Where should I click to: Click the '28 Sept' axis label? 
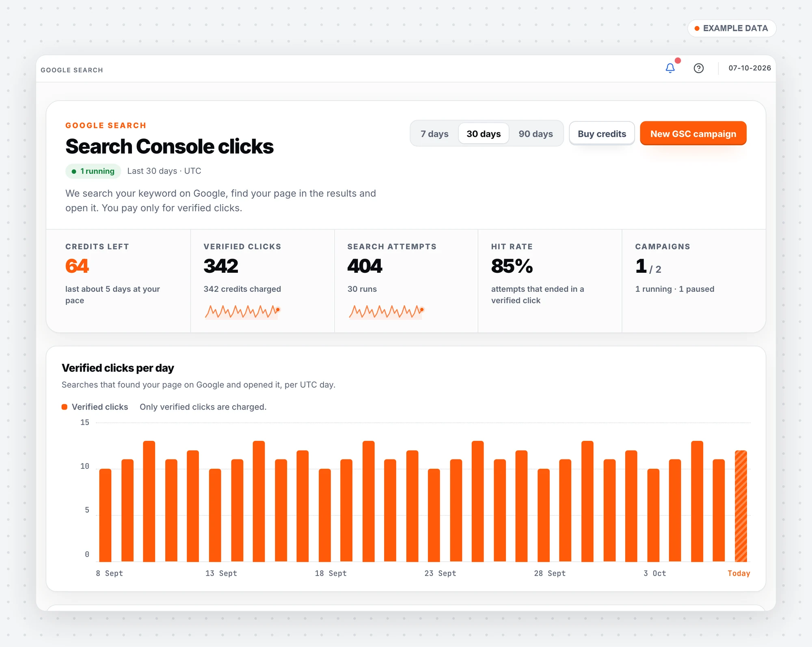click(550, 573)
